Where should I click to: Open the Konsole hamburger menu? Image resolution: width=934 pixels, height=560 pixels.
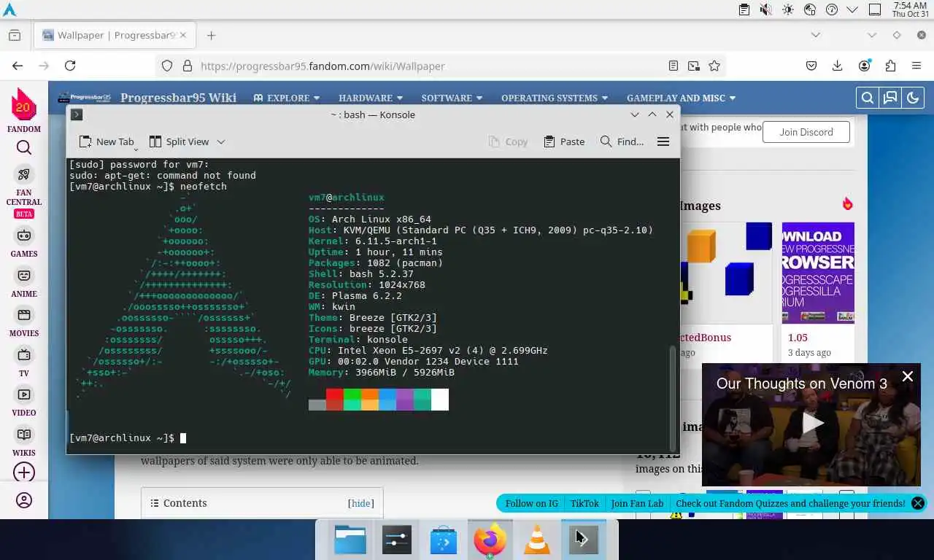pos(663,141)
